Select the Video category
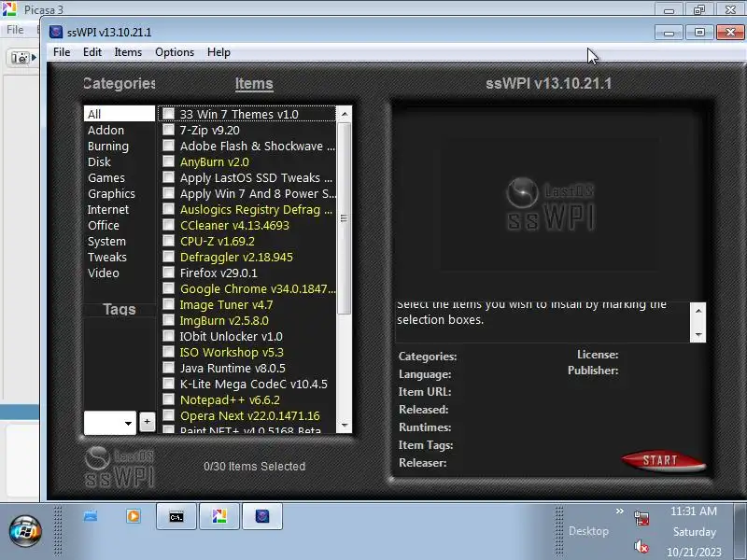Image resolution: width=747 pixels, height=560 pixels. coord(120,273)
